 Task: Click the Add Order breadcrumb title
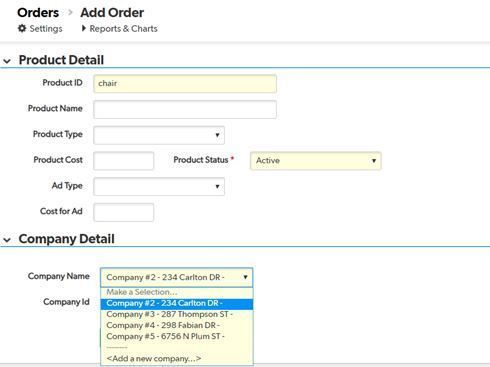tap(112, 13)
